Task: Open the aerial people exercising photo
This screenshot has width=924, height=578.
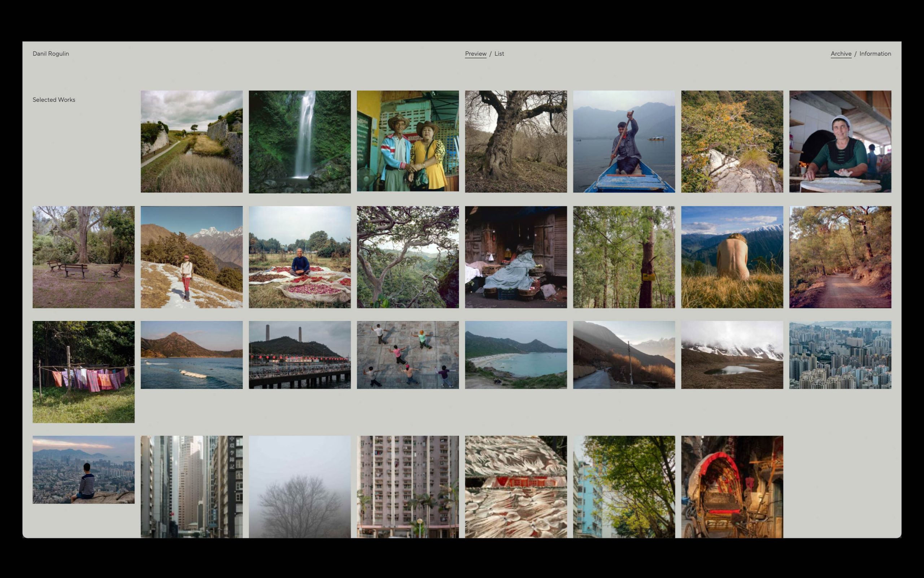Action: coord(408,355)
